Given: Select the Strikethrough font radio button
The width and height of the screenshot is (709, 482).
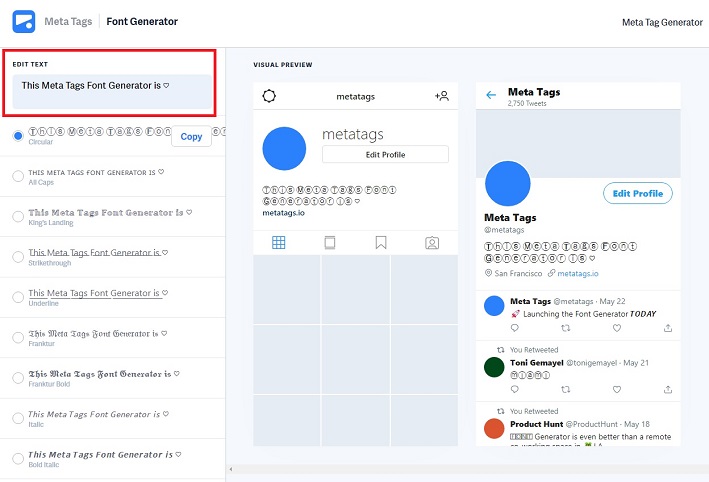Looking at the screenshot, I should tap(18, 257).
